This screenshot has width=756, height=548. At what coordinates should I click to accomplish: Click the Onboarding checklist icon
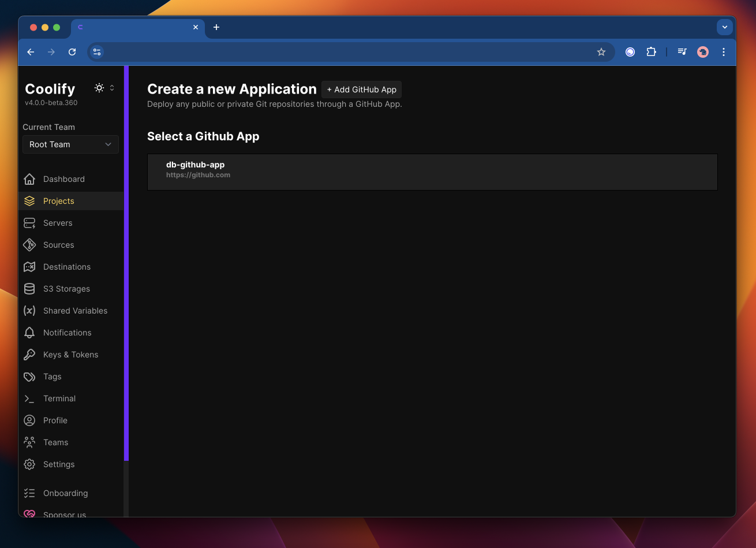pyautogui.click(x=29, y=493)
